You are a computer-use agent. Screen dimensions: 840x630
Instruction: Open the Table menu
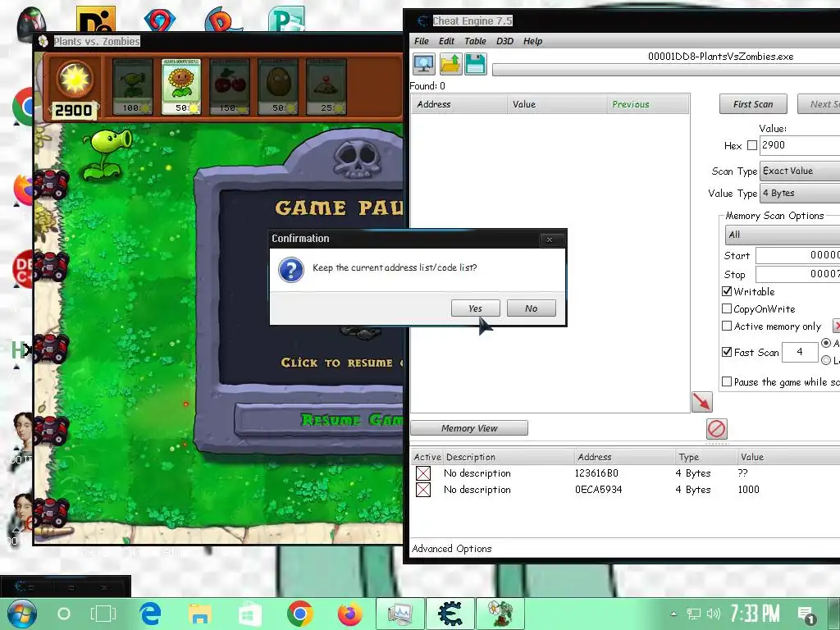coord(475,41)
